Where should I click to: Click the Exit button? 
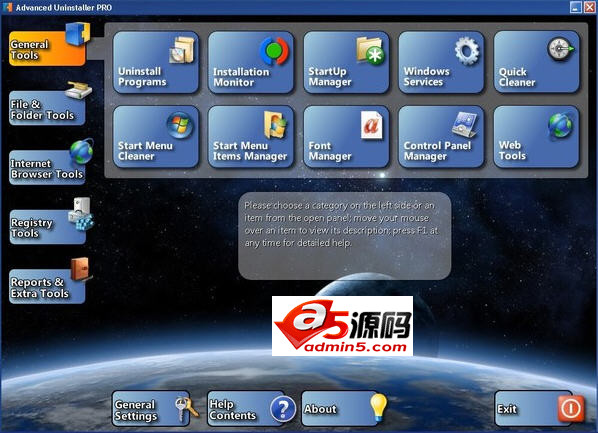pos(533,409)
